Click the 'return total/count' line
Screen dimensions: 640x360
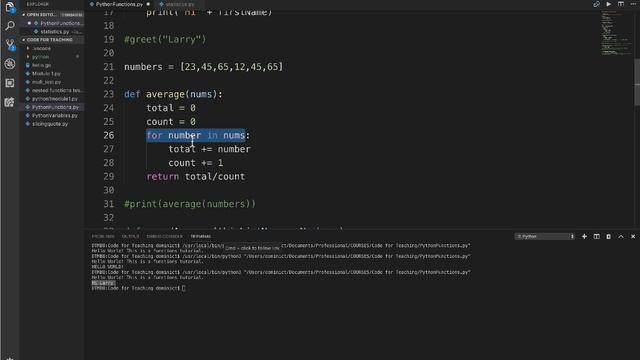(196, 176)
